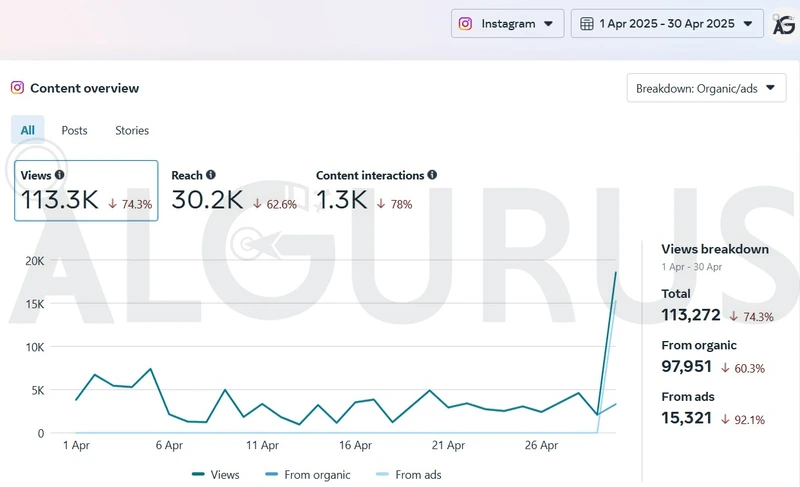The height and width of the screenshot is (487, 800).
Task: Click the Views legend color marker
Action: (x=198, y=474)
